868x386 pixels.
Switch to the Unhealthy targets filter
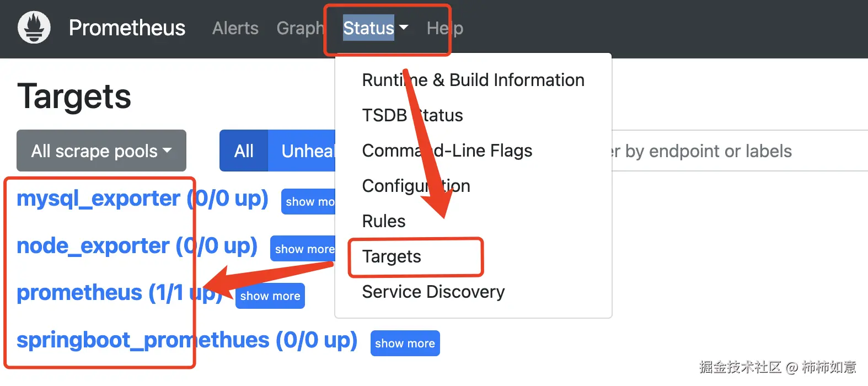click(307, 151)
